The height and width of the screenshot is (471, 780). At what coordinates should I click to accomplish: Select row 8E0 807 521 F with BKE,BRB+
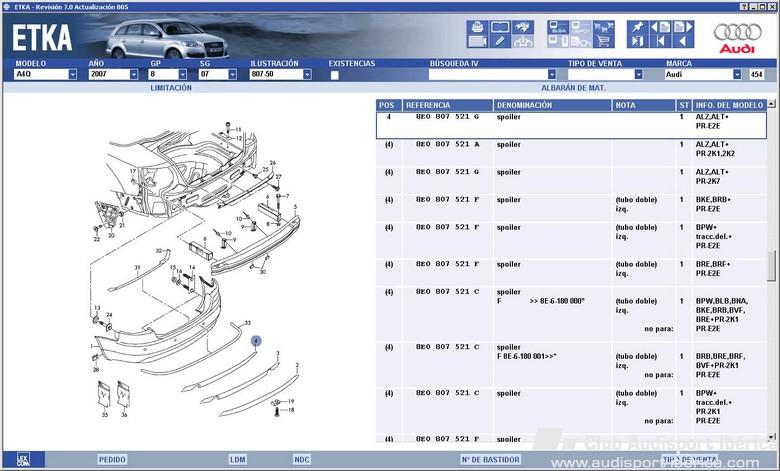[571, 208]
